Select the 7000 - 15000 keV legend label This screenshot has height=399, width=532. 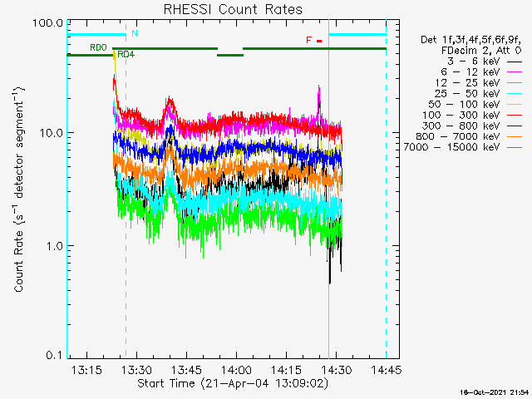click(451, 147)
